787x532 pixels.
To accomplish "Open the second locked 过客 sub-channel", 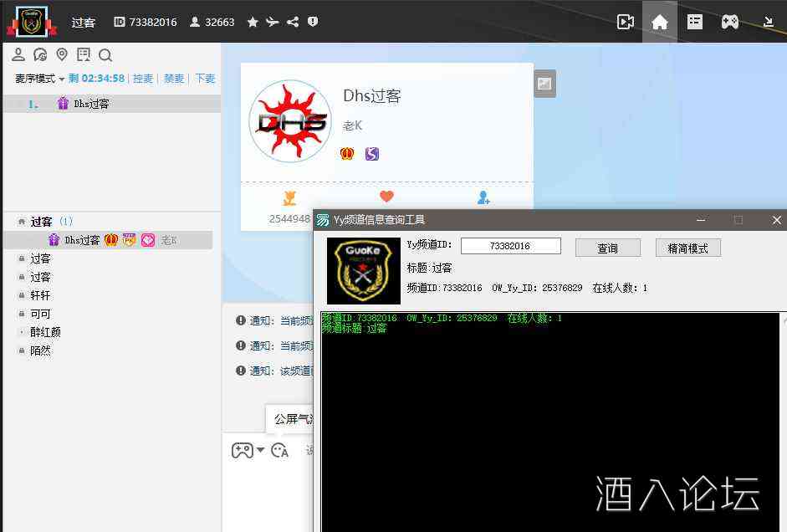I will (x=40, y=277).
